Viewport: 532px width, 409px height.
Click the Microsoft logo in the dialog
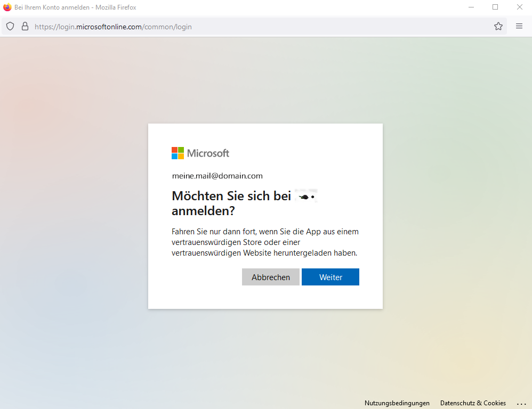200,153
